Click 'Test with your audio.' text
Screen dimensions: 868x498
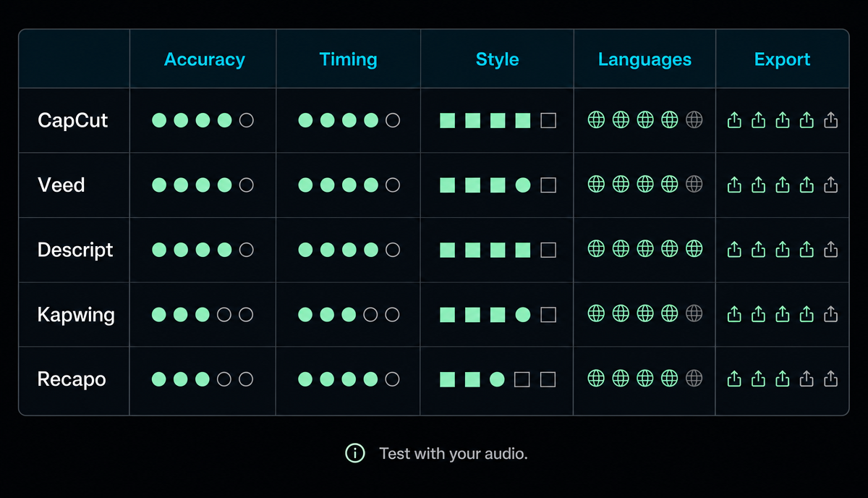(x=454, y=454)
